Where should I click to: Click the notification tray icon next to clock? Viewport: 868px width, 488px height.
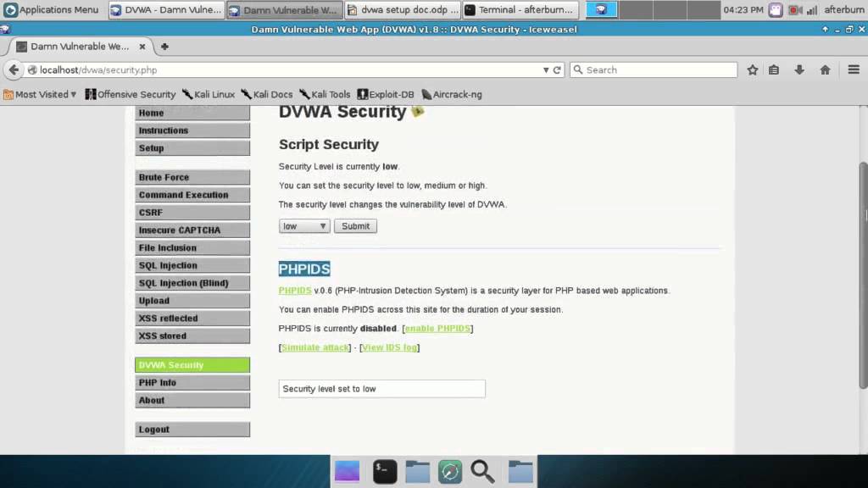[776, 10]
